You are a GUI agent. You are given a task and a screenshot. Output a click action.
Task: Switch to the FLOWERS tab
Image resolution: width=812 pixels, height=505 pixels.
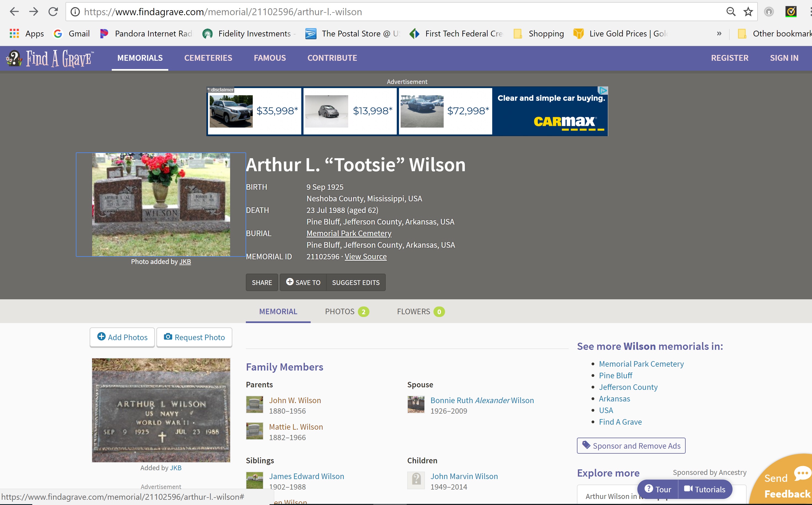(420, 312)
